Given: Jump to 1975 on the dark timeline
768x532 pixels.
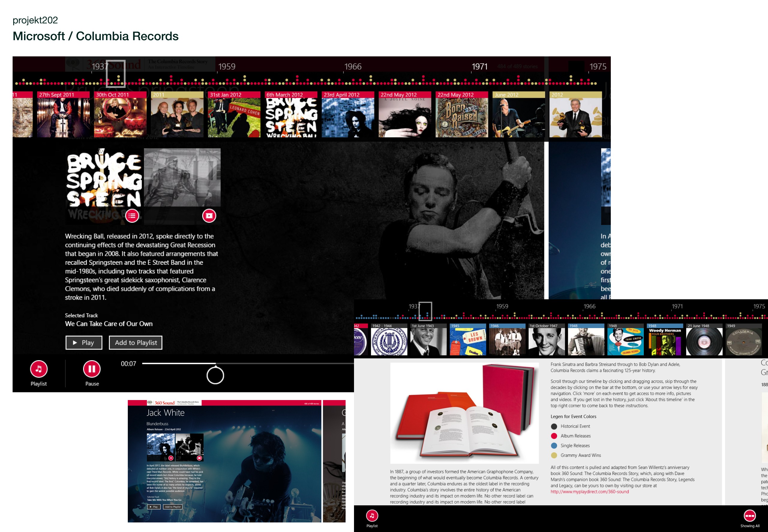Looking at the screenshot, I should [x=598, y=67].
